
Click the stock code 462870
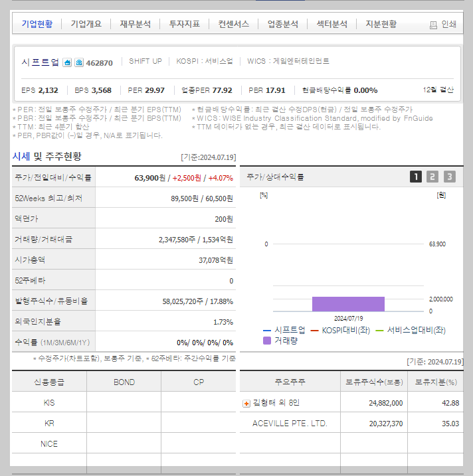(x=100, y=63)
